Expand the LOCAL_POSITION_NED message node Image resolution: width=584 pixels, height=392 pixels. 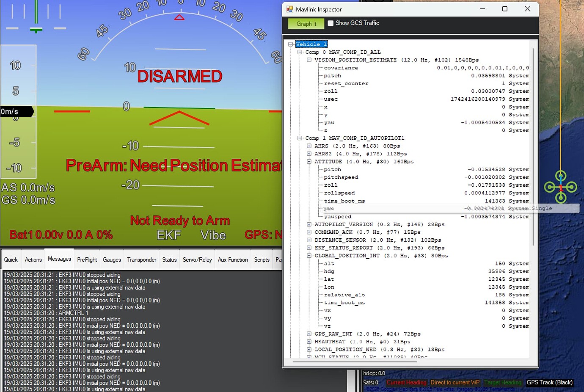click(309, 349)
